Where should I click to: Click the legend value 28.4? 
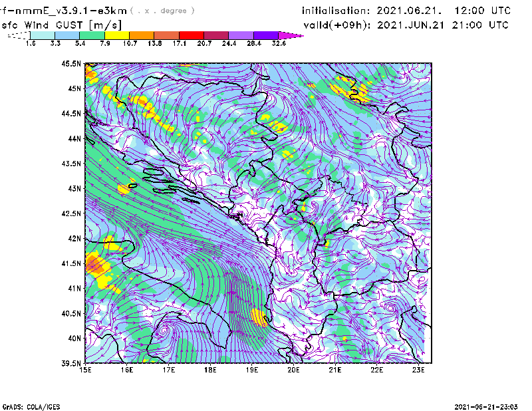(254, 43)
